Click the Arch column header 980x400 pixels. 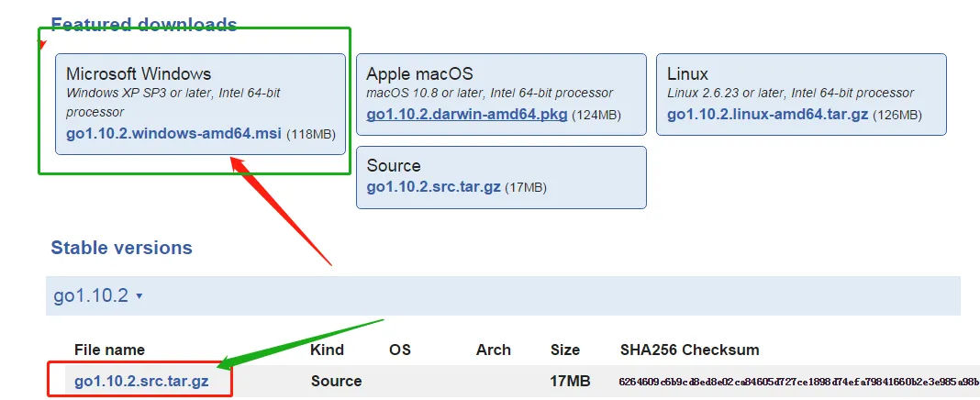[x=493, y=350]
